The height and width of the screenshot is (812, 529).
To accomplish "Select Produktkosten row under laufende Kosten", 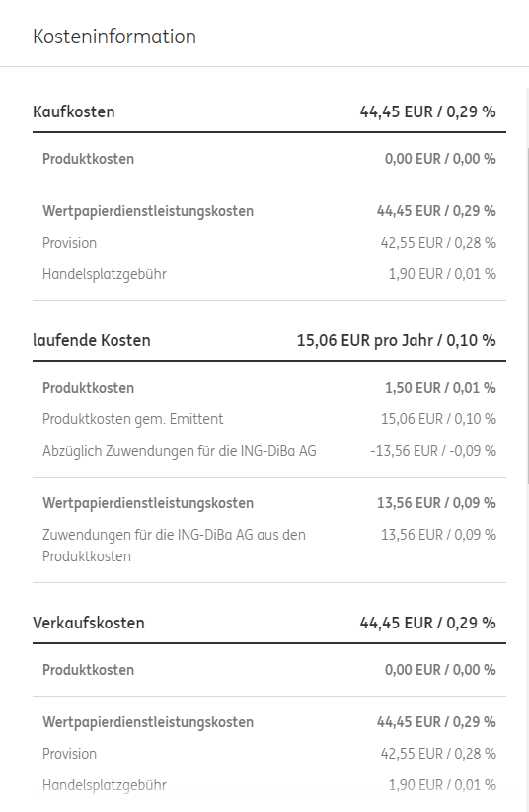I will tap(268, 388).
